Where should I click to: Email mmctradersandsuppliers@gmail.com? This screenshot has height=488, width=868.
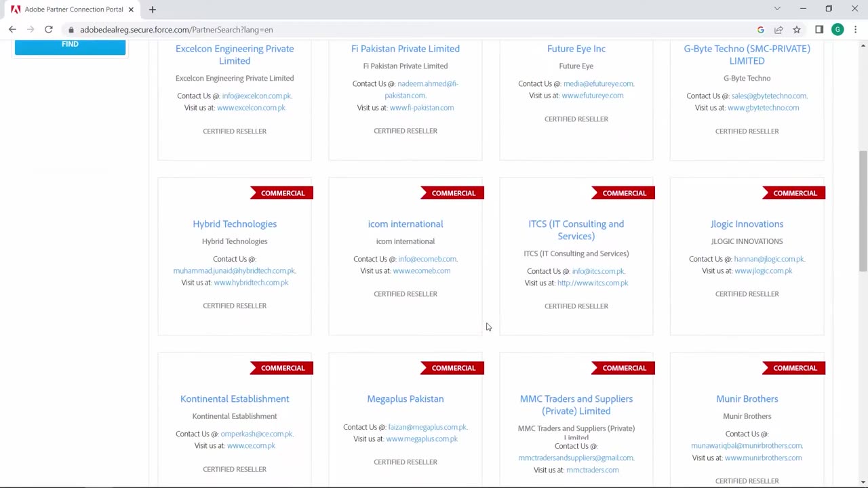pos(576,458)
